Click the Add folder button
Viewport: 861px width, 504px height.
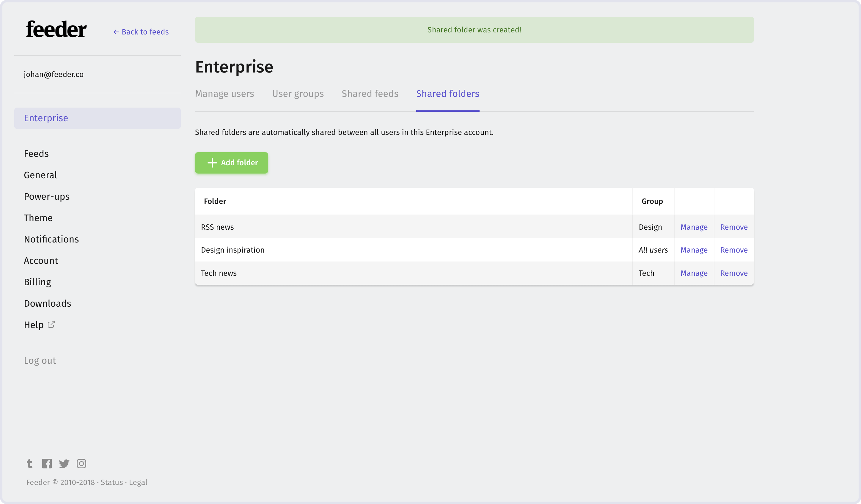232,163
